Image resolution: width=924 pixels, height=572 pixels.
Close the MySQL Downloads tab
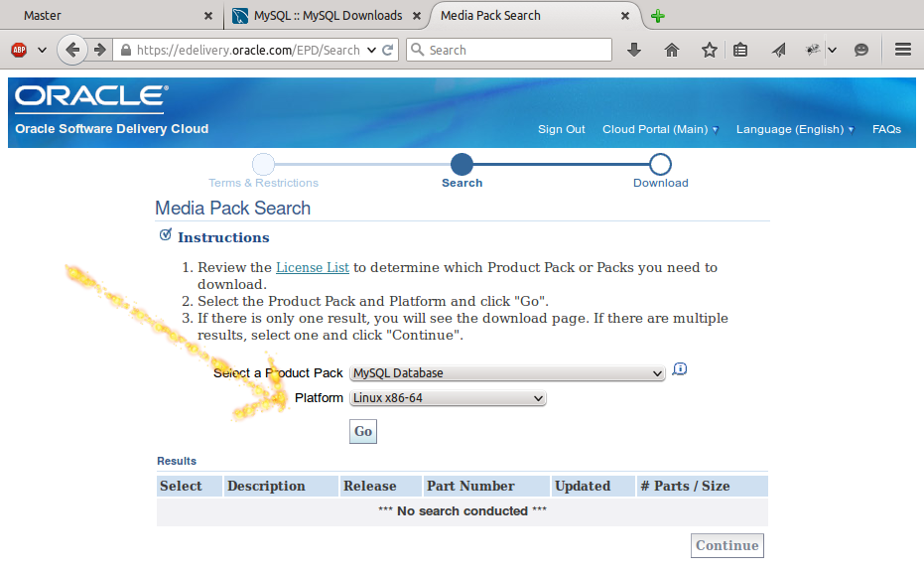pos(417,16)
